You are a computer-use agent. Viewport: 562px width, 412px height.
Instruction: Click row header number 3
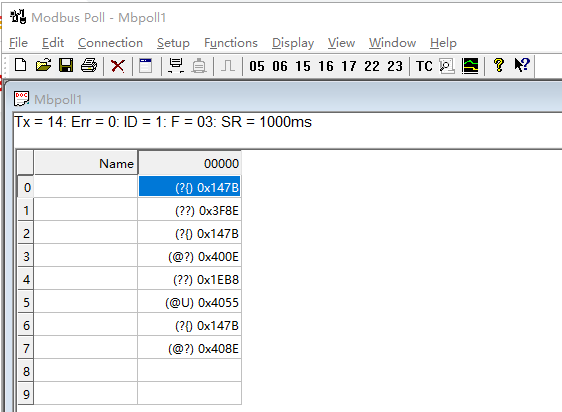[x=26, y=256]
